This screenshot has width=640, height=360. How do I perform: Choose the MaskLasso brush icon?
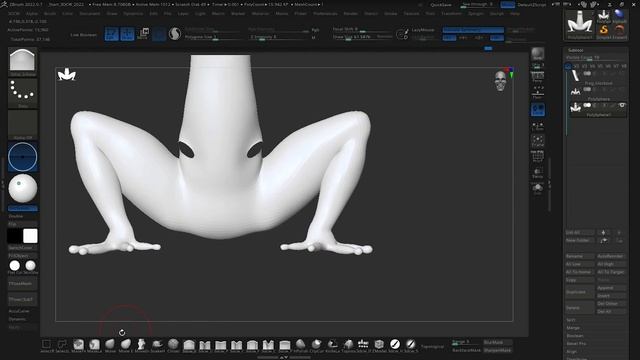click(94, 344)
